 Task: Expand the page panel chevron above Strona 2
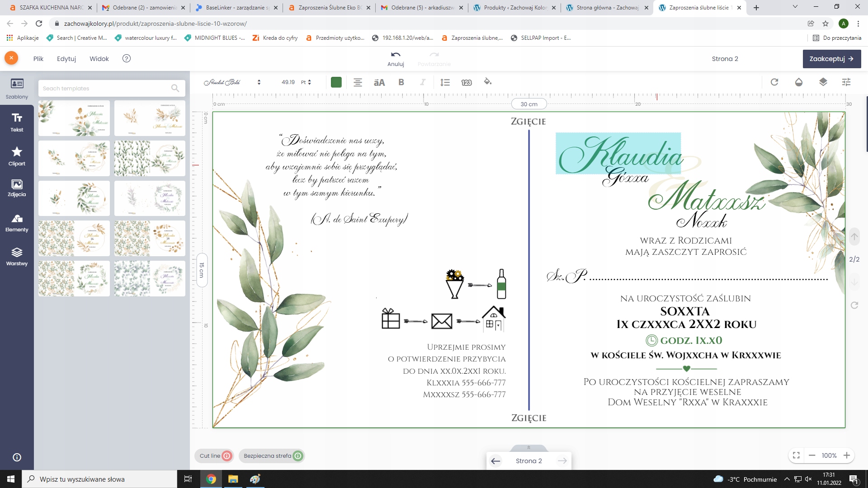click(528, 448)
